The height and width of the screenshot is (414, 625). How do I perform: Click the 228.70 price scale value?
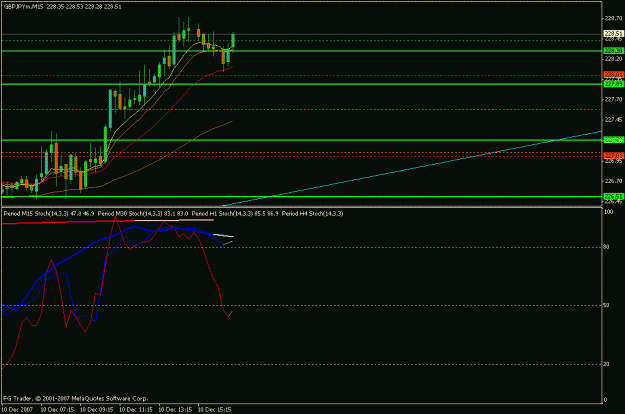(x=613, y=18)
